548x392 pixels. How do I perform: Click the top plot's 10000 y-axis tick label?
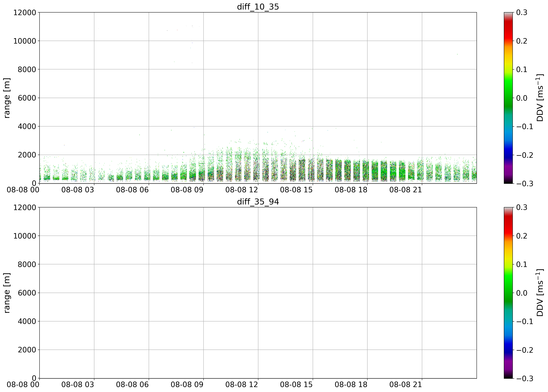[25, 41]
